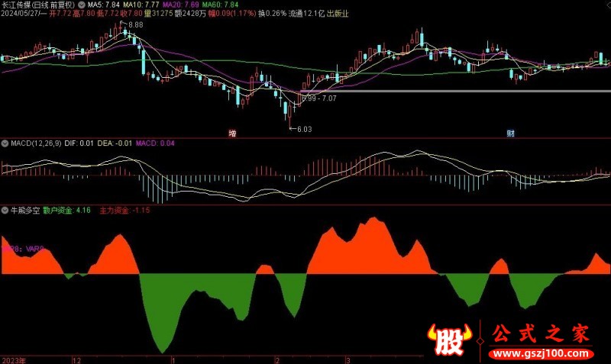Click the 牛熊多空 indicator name
Image resolution: width=611 pixels, height=364 pixels.
(25, 210)
